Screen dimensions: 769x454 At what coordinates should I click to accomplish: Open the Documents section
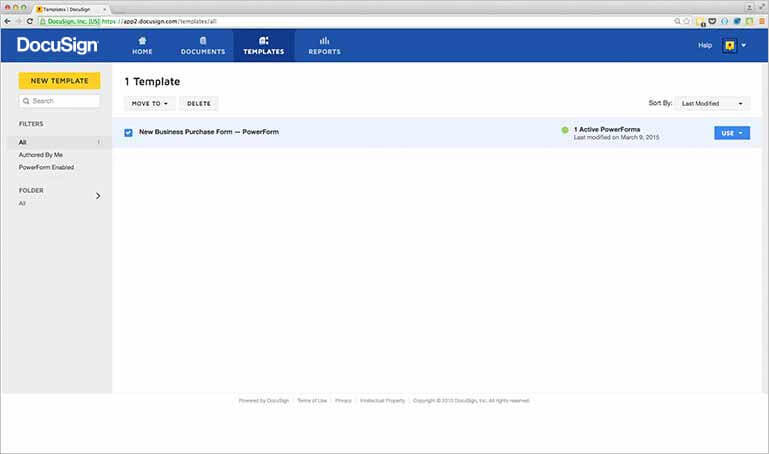coord(202,46)
